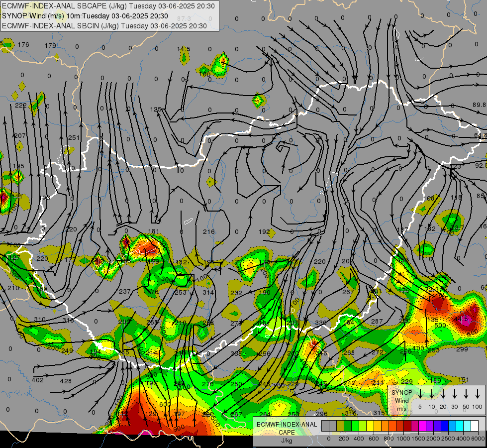Click the wind arrow above 20 m/s

point(443,394)
